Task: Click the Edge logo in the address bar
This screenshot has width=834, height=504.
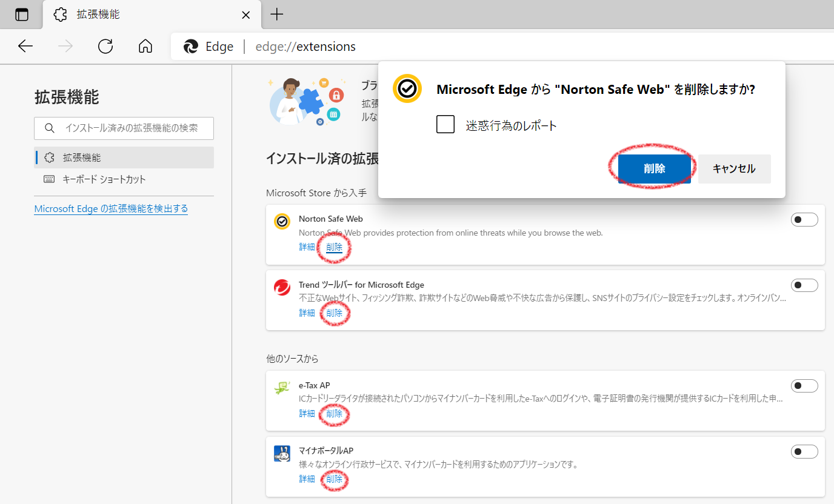Action: click(190, 46)
